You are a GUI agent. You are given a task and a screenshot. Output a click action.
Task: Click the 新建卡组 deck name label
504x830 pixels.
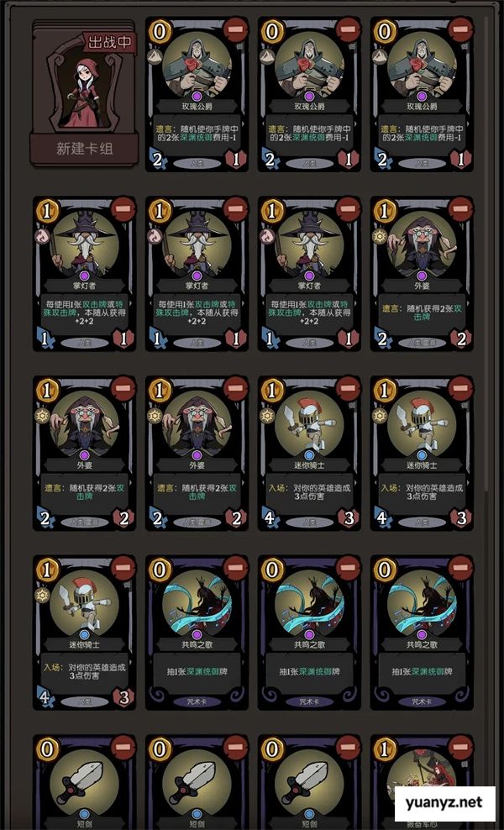click(x=85, y=149)
